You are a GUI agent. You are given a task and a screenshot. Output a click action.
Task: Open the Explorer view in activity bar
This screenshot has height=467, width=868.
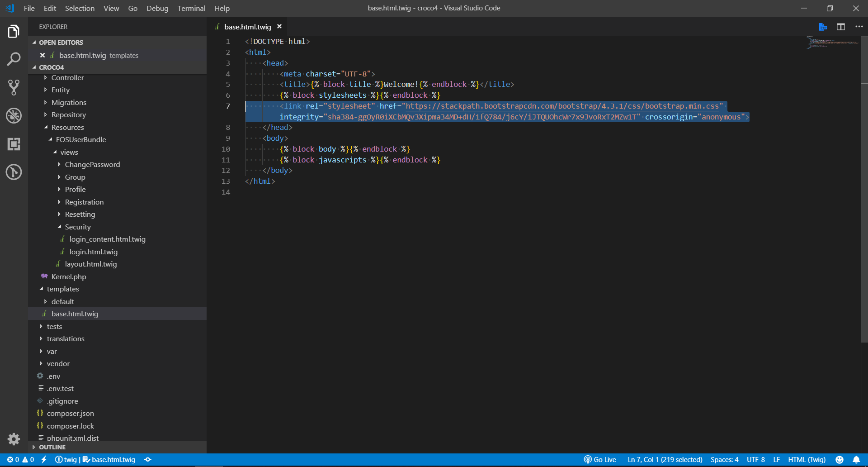14,32
